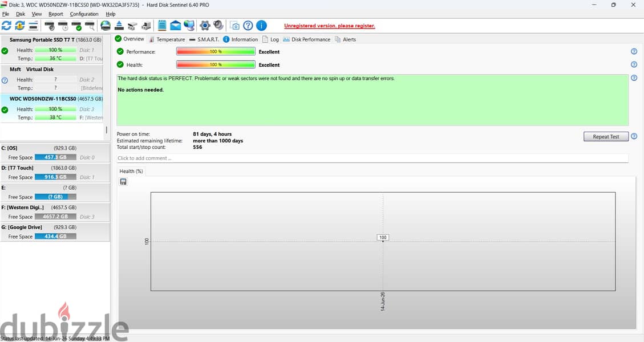Select the E: partition entry

click(x=55, y=192)
